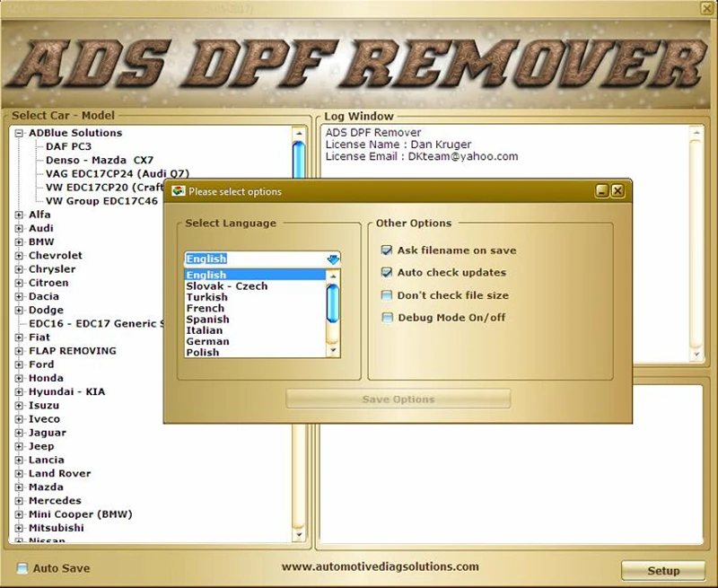Close the Please select options dialog

tap(617, 191)
